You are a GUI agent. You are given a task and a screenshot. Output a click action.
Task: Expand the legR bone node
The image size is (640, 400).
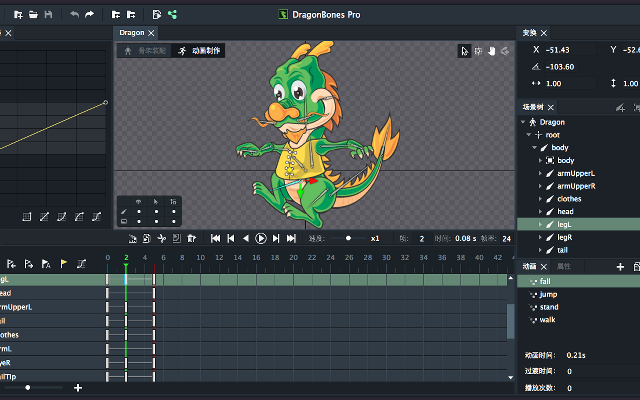(540, 237)
